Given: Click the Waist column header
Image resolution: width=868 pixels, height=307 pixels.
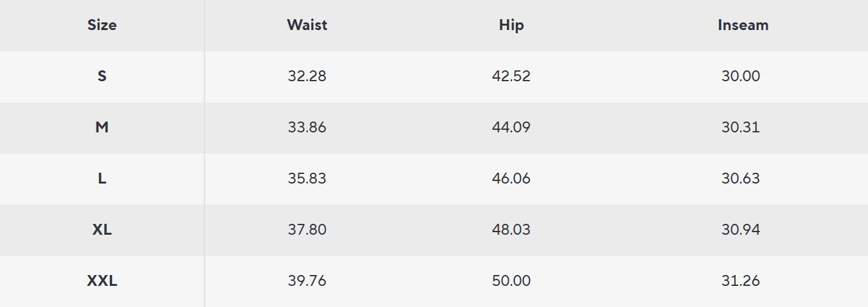Looking at the screenshot, I should [307, 26].
